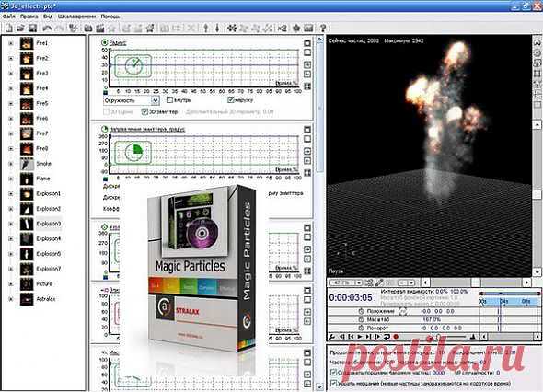Click the timeline ruler at the 04s mark
This screenshot has height=392, width=543.
[x=503, y=301]
